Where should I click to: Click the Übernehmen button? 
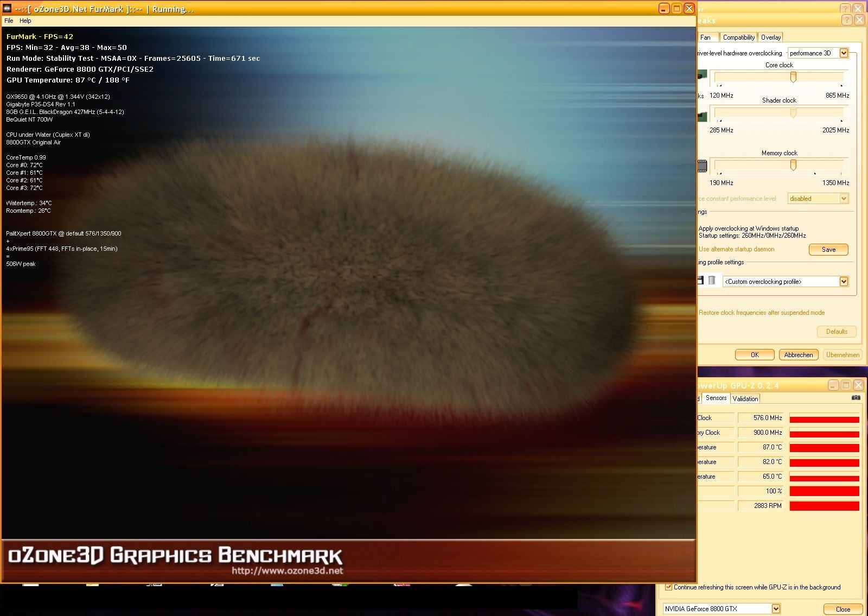pos(843,355)
